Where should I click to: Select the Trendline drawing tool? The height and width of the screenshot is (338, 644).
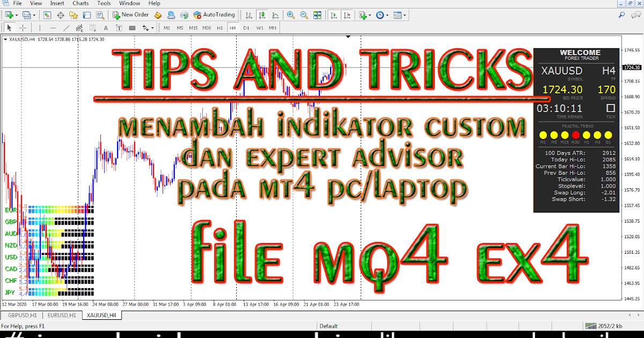[67, 28]
